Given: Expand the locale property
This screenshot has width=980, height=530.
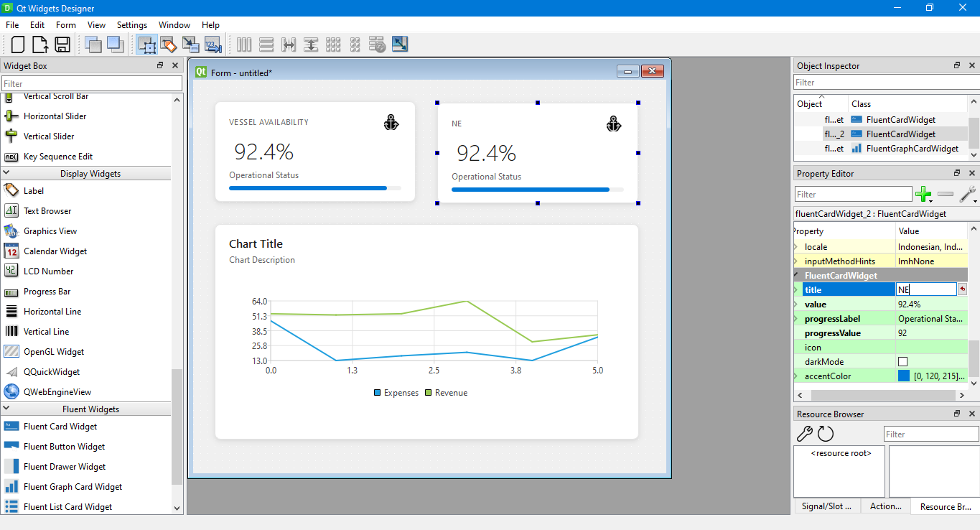Looking at the screenshot, I should point(795,246).
